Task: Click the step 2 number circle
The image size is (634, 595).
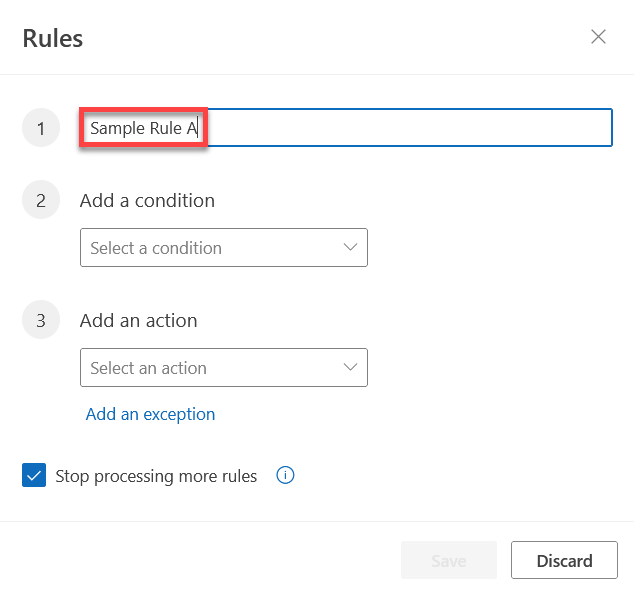Action: (41, 200)
